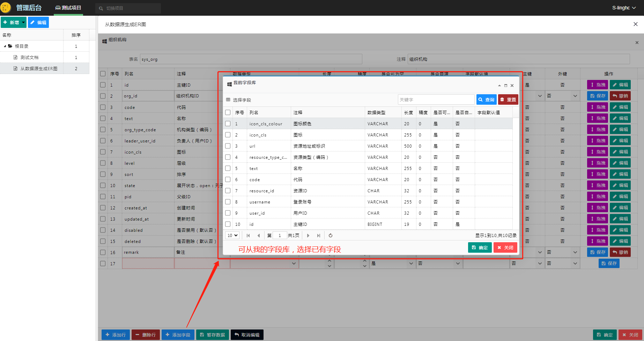This screenshot has height=341, width=644.
Task: Click the keyword search input
Action: [436, 100]
